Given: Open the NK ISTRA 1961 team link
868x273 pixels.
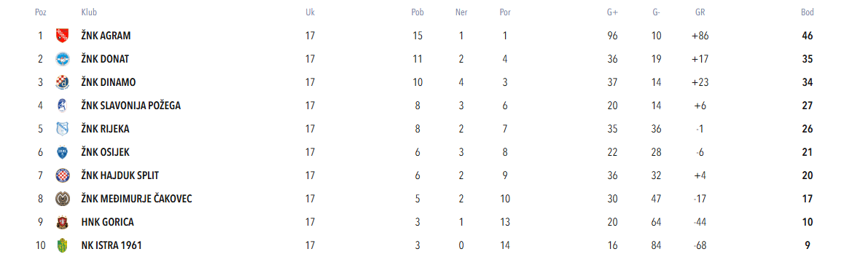Looking at the screenshot, I should 112,245.
